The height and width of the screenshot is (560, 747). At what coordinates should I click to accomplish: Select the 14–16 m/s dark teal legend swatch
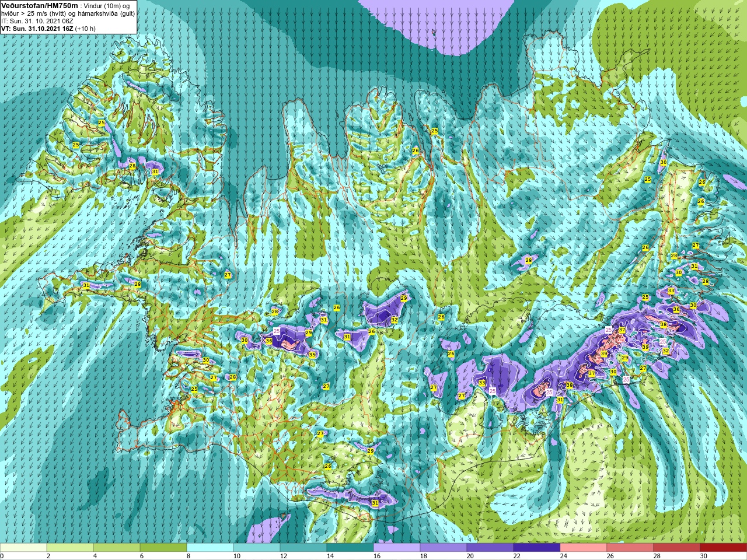coord(350,548)
